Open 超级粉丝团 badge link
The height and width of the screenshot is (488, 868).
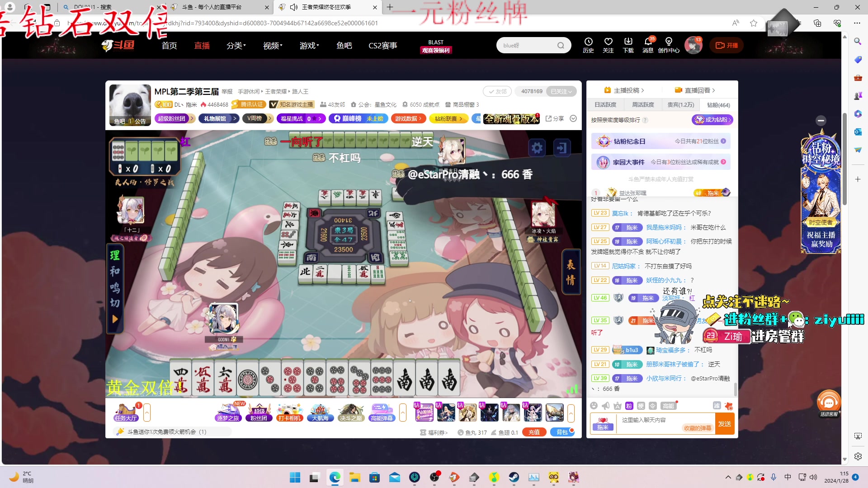[175, 118]
